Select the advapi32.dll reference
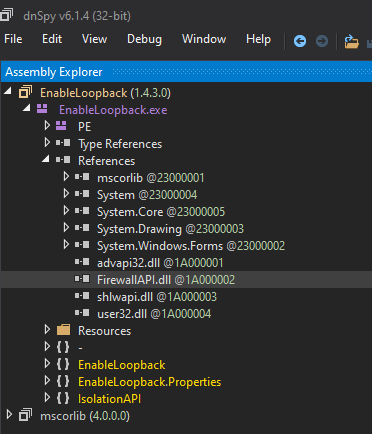The width and height of the screenshot is (372, 434). point(160,263)
